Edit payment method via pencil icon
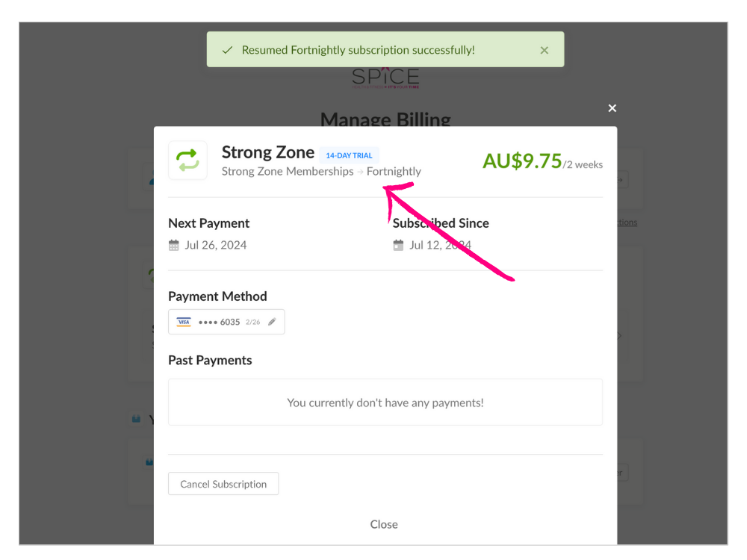The height and width of the screenshot is (560, 747). [x=272, y=322]
